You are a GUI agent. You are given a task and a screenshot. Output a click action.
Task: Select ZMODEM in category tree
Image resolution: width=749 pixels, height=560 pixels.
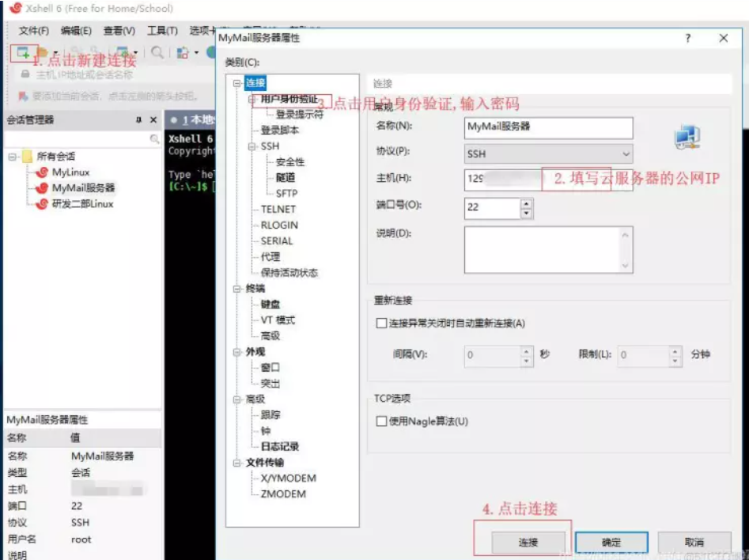tap(283, 494)
